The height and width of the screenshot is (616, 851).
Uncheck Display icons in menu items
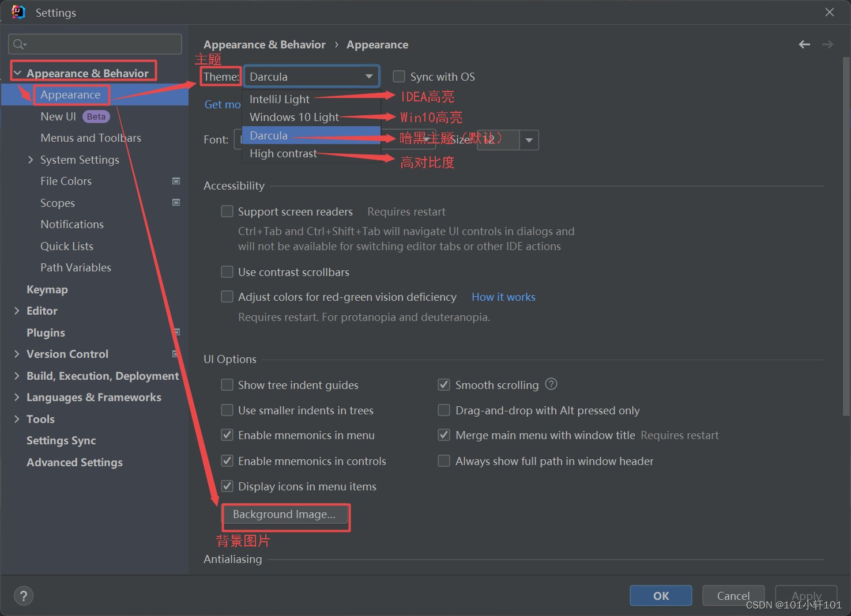pos(227,486)
